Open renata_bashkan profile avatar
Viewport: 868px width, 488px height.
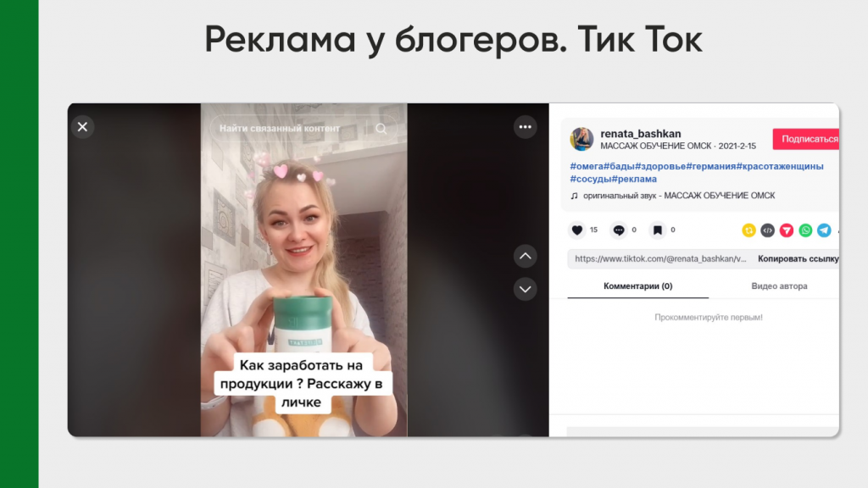581,139
